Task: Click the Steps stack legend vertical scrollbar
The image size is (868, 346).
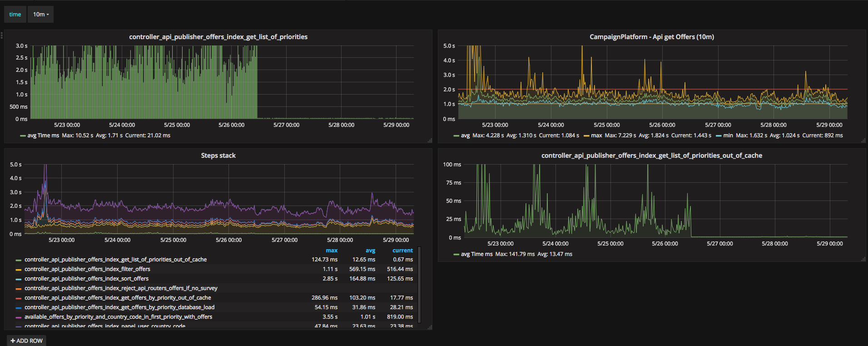Action: 419,285
